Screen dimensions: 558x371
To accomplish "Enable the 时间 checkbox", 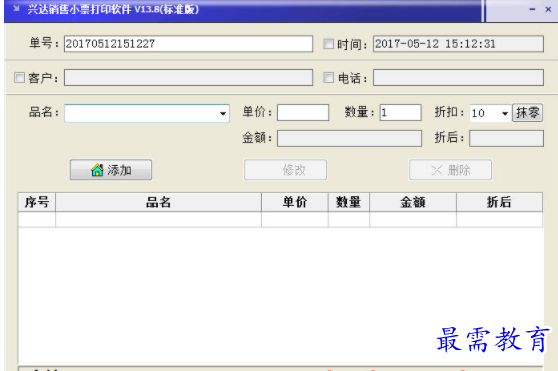I will [x=328, y=44].
